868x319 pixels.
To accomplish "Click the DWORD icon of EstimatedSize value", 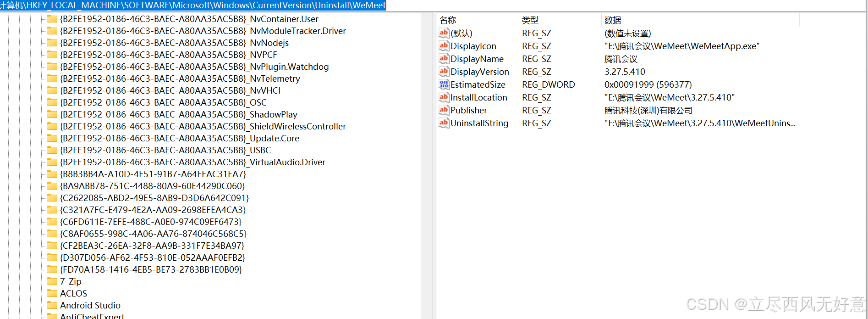I will (444, 84).
